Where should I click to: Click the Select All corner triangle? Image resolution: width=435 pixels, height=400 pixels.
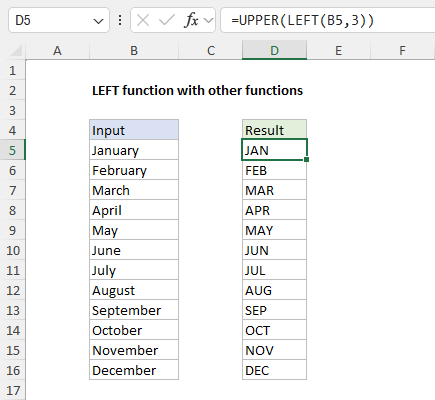(16, 51)
